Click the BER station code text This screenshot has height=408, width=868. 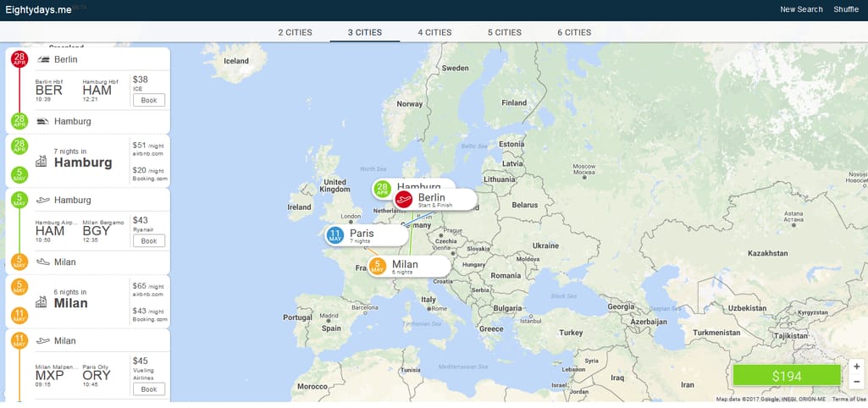pyautogui.click(x=49, y=91)
